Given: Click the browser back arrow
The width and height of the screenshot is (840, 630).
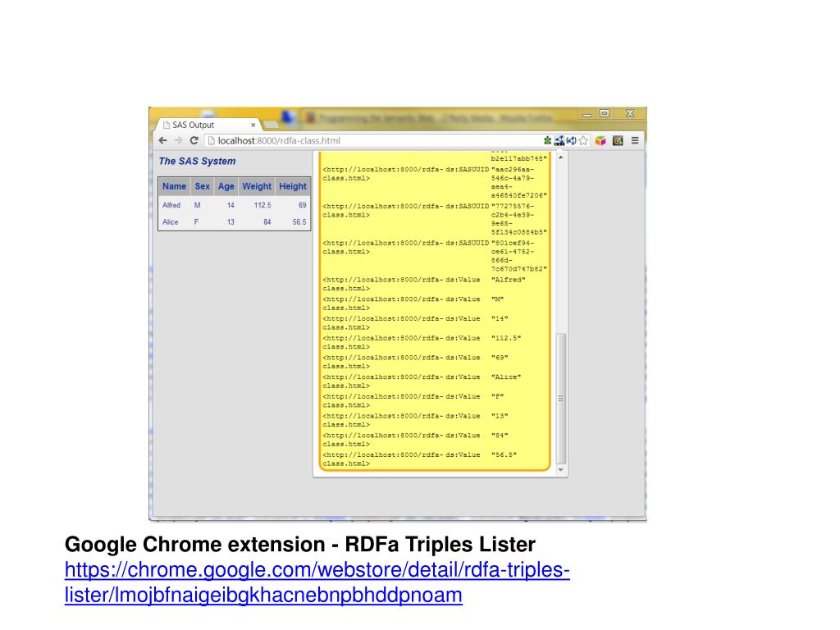Looking at the screenshot, I should (163, 140).
